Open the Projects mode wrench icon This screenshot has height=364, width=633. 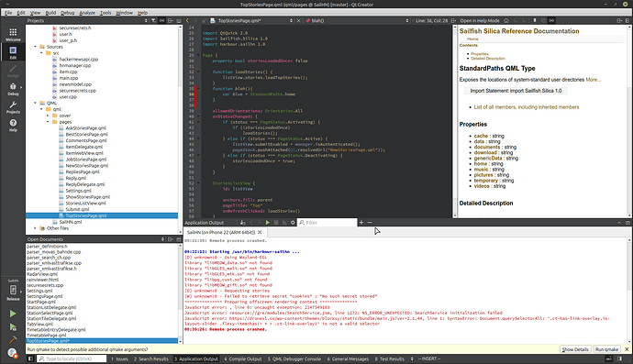(13, 107)
